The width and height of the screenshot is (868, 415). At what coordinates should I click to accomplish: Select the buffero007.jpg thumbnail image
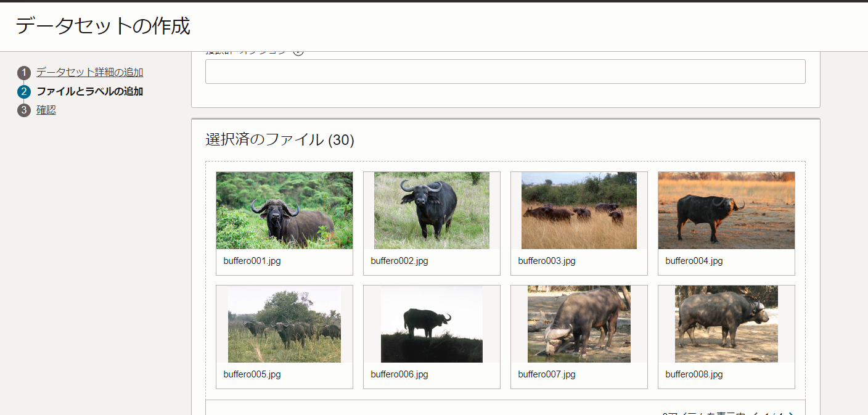tap(579, 324)
